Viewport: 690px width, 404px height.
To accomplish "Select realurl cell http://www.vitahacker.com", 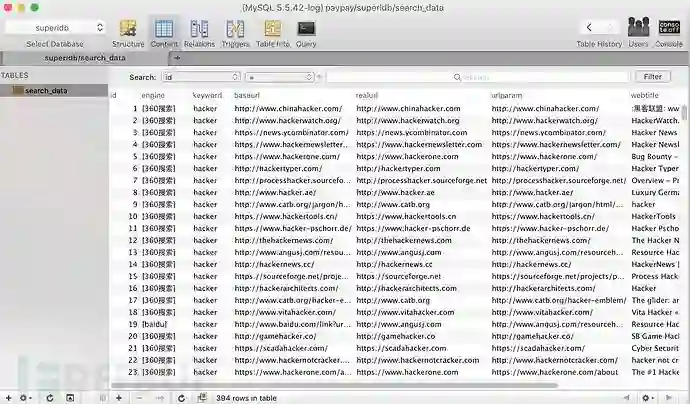I will (405, 312).
